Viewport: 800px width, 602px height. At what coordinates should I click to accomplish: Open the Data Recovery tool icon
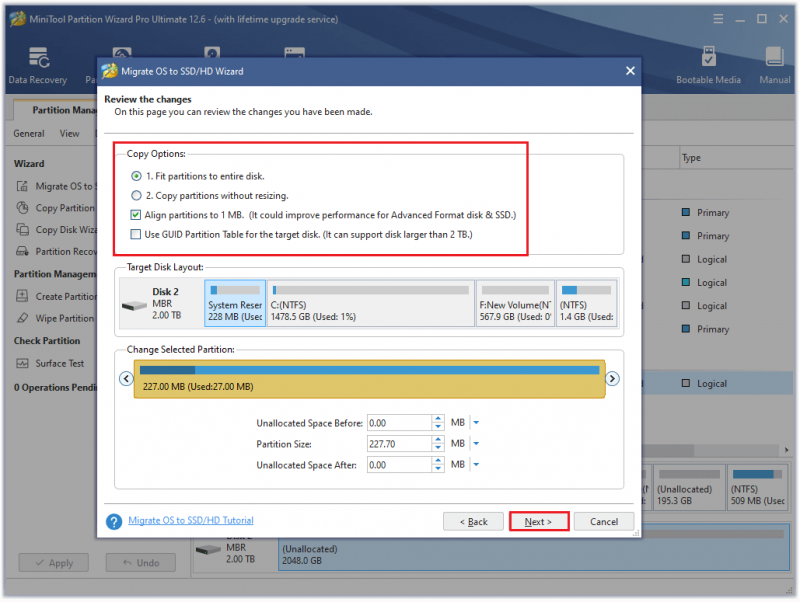click(38, 57)
